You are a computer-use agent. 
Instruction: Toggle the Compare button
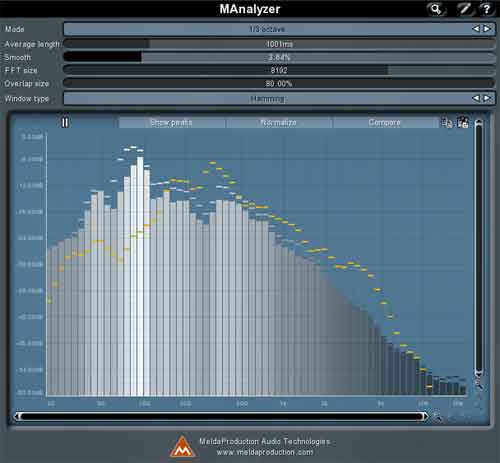[x=385, y=123]
